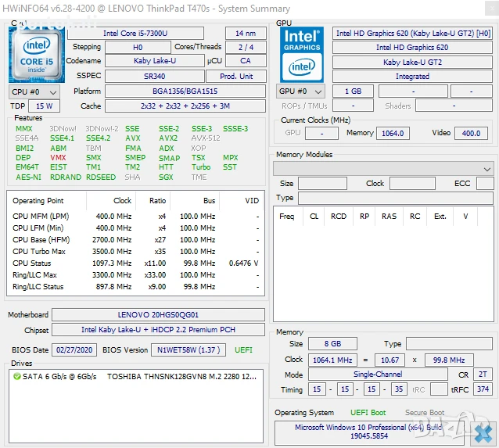
Task: Click the Secure Boot status label
Action: (424, 412)
